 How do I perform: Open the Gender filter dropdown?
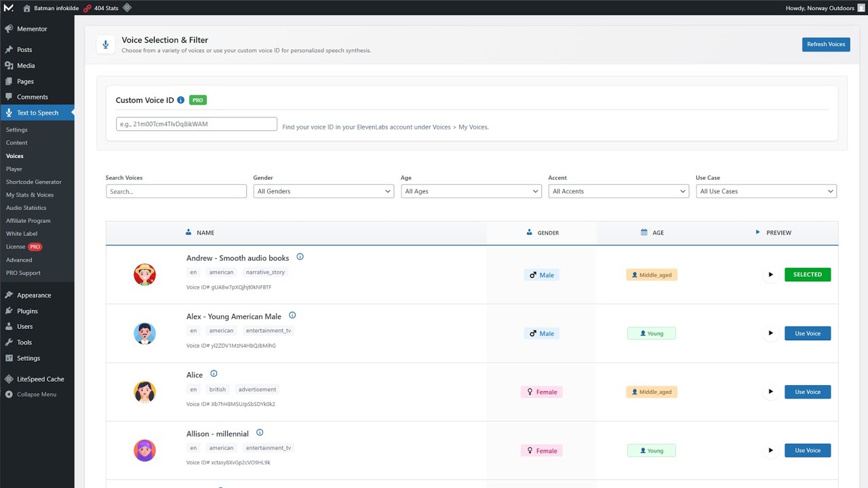click(x=323, y=192)
